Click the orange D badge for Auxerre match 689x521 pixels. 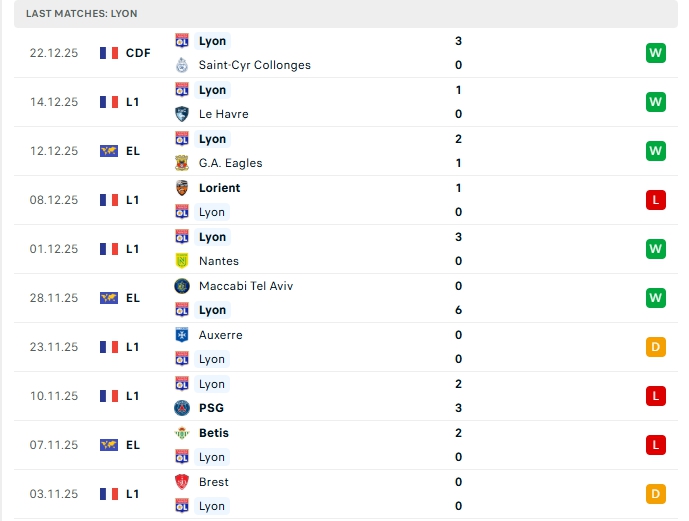656,347
